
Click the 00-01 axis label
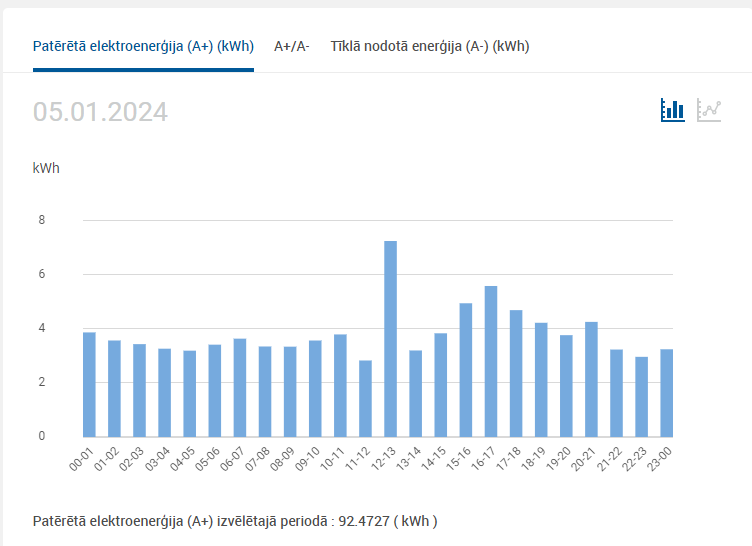tap(82, 459)
